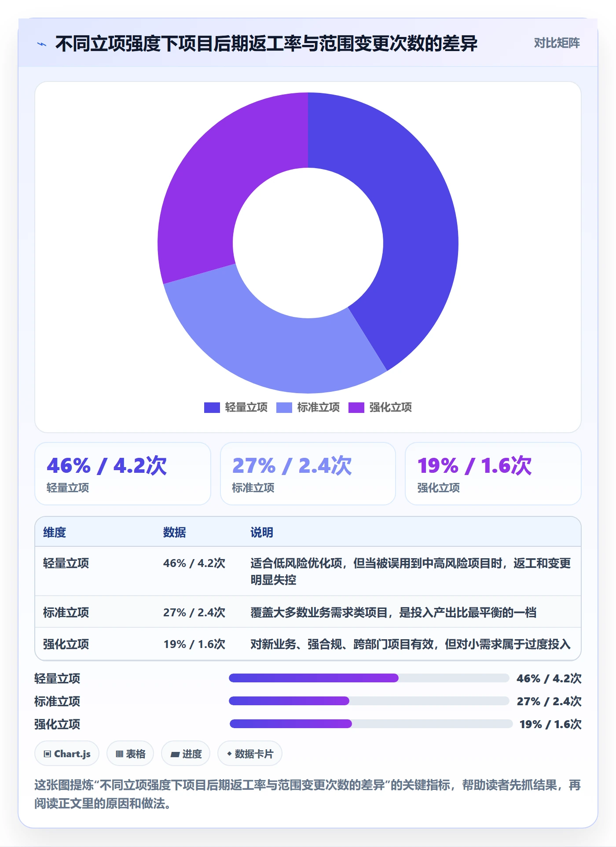
Task: Click the table's 19% / 1.6次 data cell
Action: pos(194,644)
